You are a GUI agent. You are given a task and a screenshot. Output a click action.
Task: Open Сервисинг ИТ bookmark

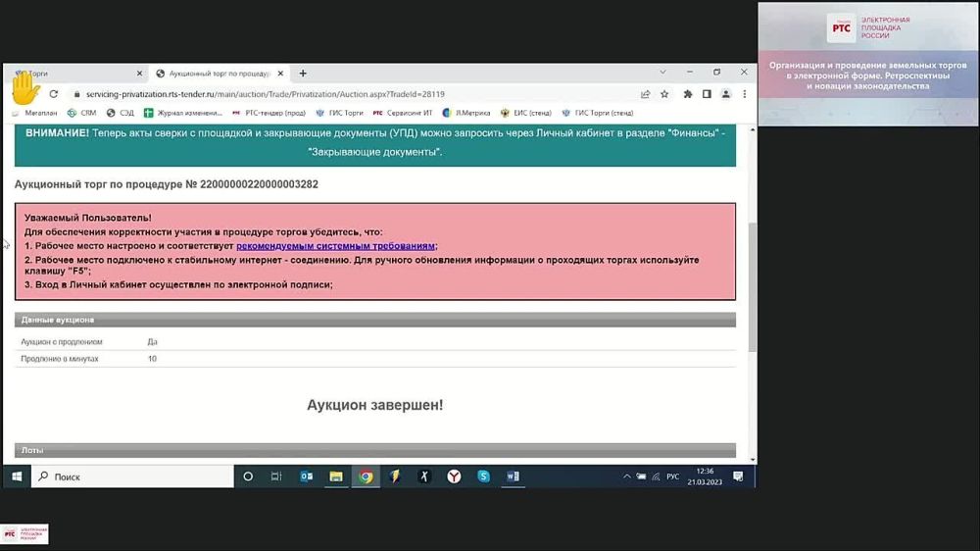point(403,113)
